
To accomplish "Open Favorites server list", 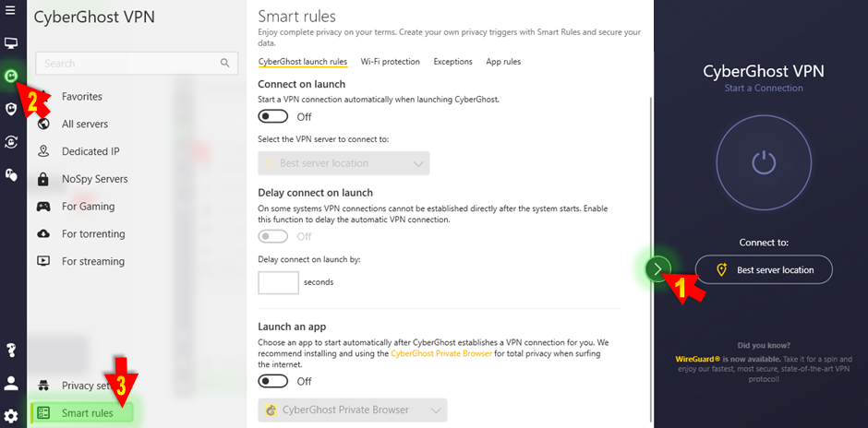I will pos(82,97).
